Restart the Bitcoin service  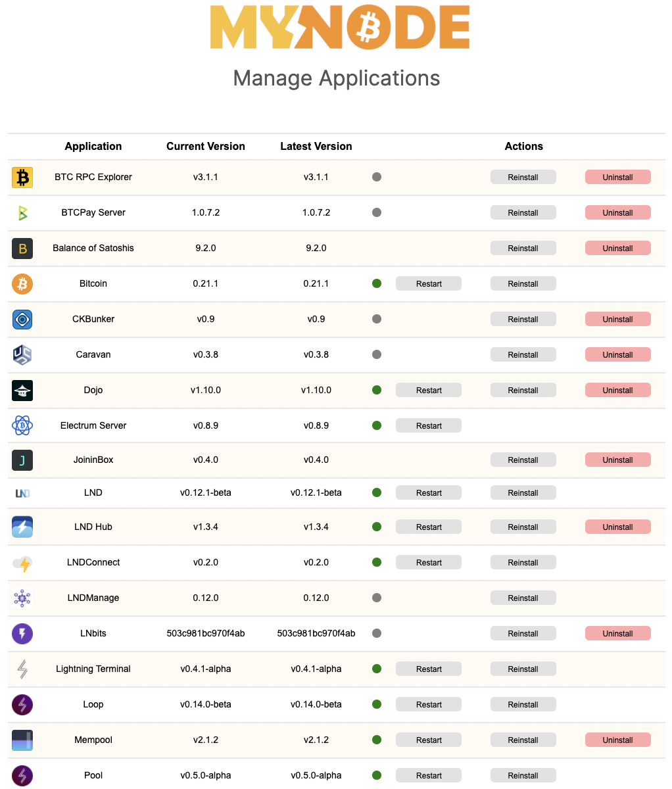pyautogui.click(x=429, y=283)
